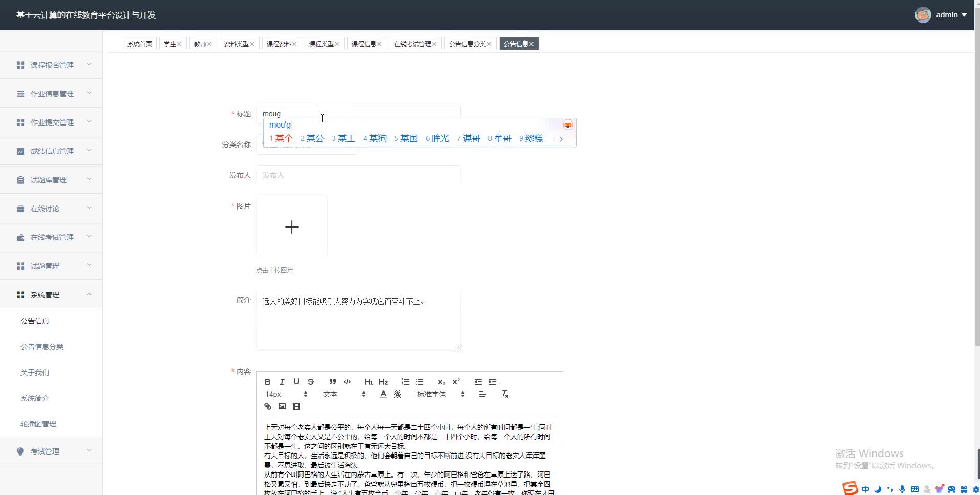Open the Sogou soft keyboard
The image size is (980, 495).
(x=914, y=489)
